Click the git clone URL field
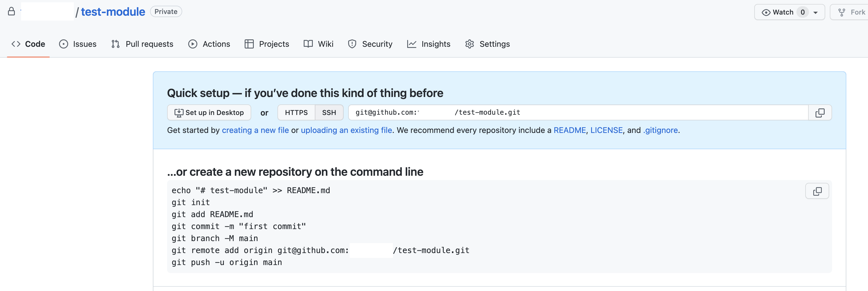The height and width of the screenshot is (291, 868). (578, 112)
